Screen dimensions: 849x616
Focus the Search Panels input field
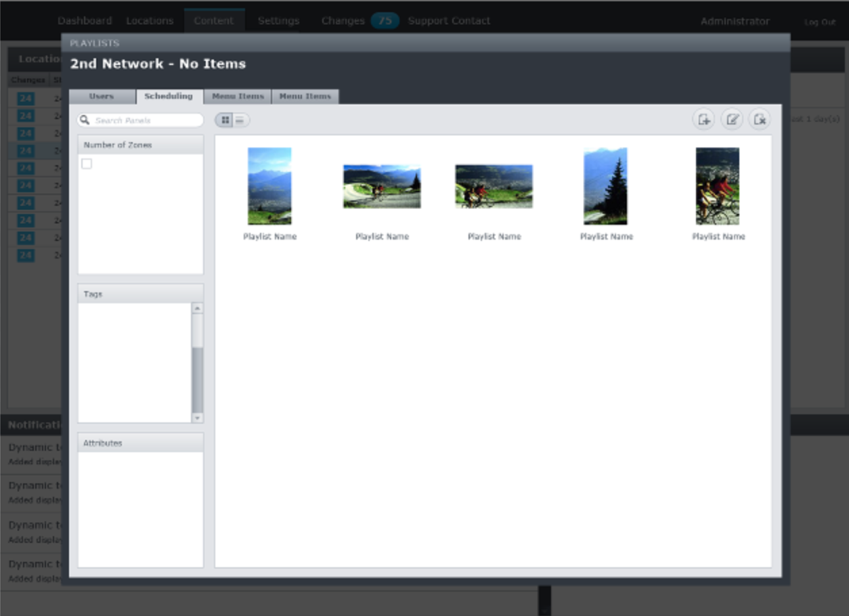tap(140, 120)
